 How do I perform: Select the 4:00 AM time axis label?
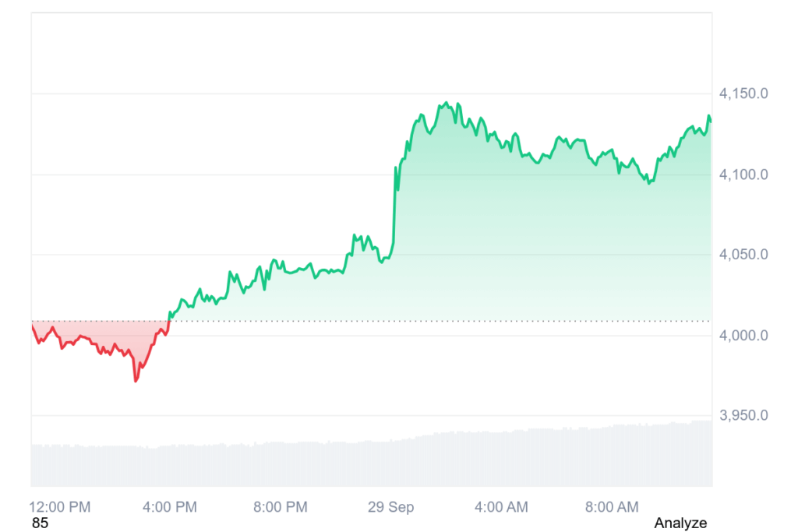[500, 507]
